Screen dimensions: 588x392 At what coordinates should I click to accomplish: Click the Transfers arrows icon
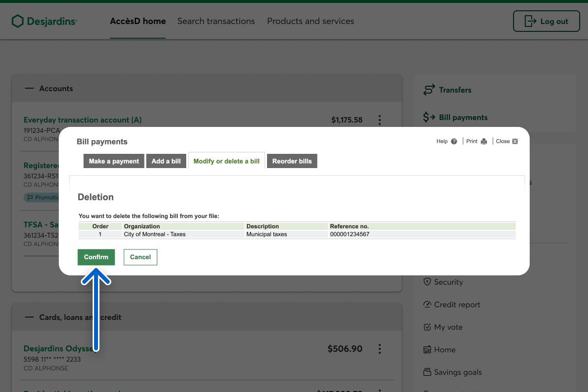click(429, 90)
